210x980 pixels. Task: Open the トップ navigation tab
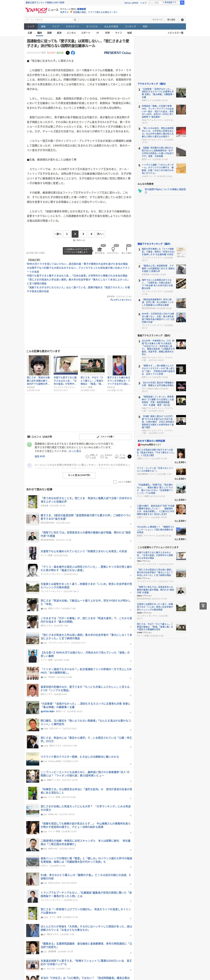click(31, 27)
